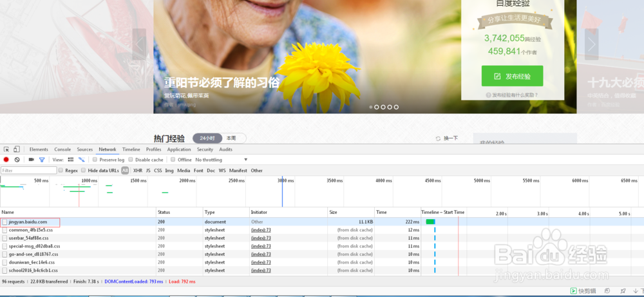Toggle the overview waterfall view icon
The width and height of the screenshot is (644, 297).
[x=81, y=160]
